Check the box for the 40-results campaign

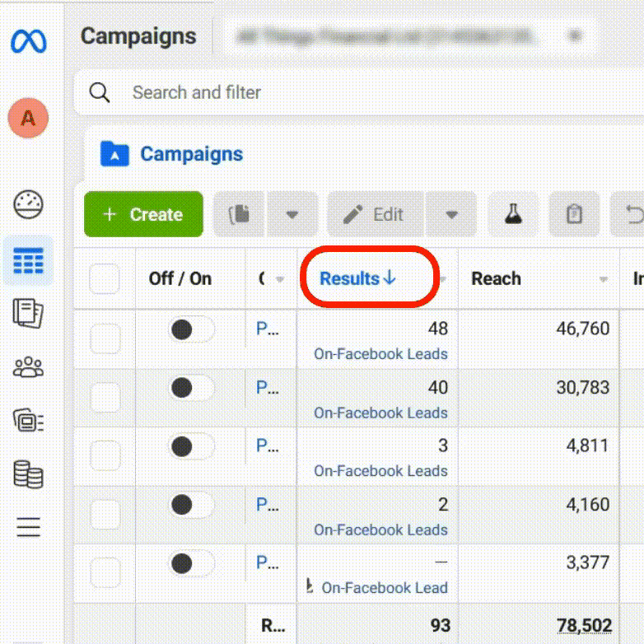tap(105, 398)
